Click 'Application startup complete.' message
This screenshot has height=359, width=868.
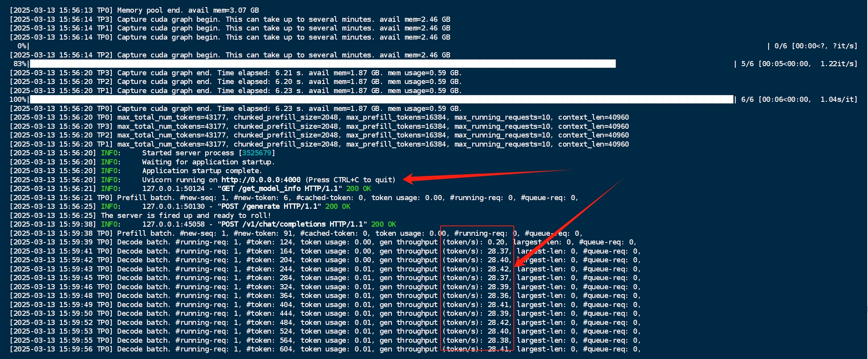click(202, 171)
